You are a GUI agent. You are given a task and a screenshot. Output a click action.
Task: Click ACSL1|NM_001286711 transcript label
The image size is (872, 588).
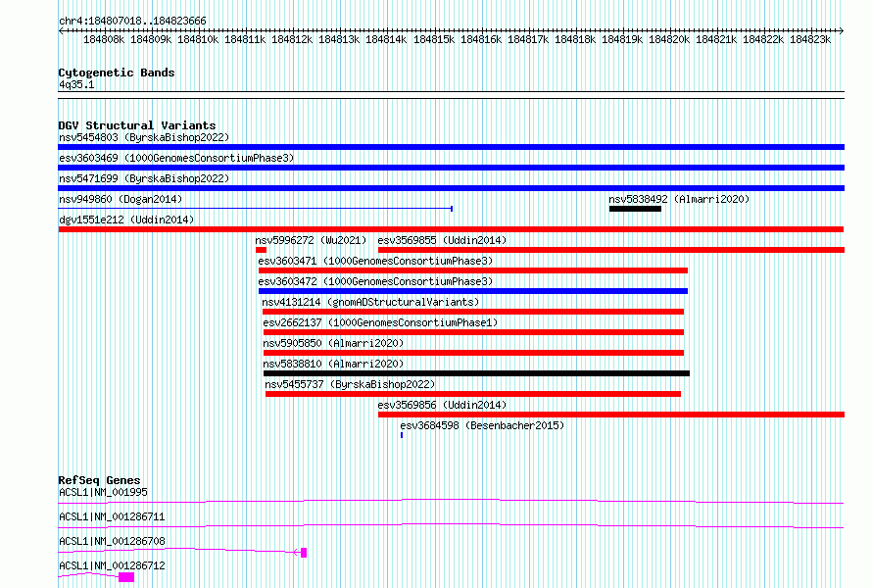coord(112,516)
